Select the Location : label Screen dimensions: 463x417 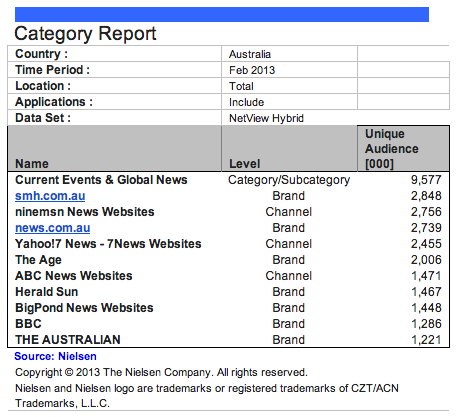coord(43,86)
